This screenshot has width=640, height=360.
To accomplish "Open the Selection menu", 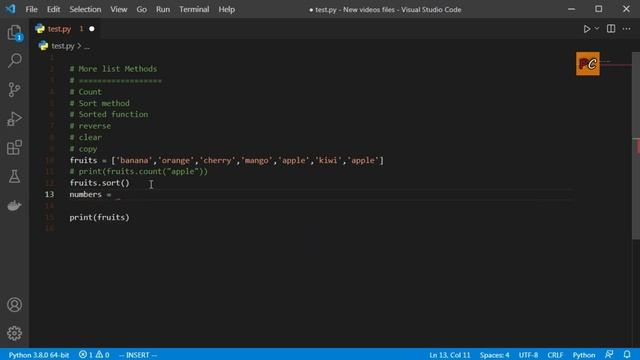I will (85, 9).
